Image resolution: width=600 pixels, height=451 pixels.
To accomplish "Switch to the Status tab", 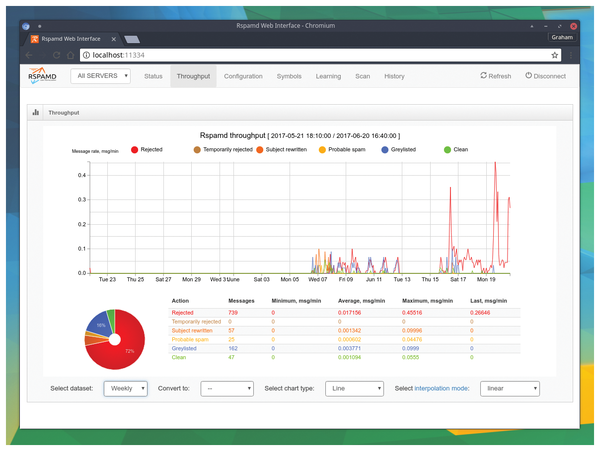I will pos(153,76).
